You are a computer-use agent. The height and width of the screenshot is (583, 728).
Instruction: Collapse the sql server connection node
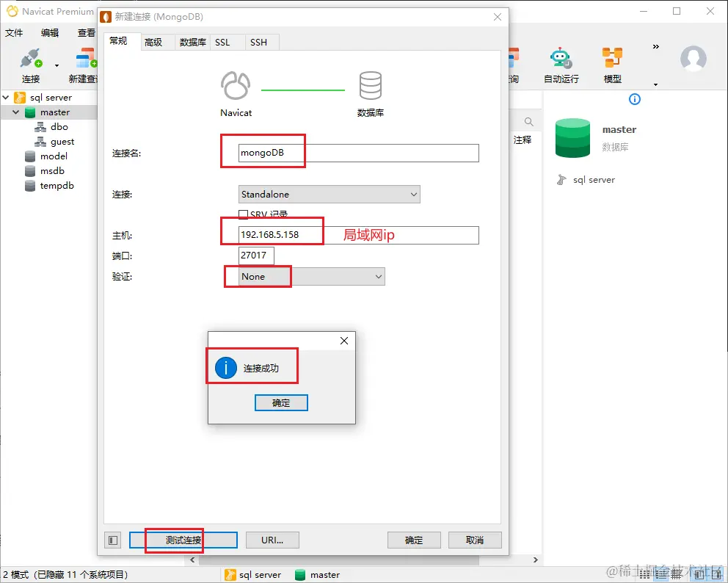click(6, 98)
